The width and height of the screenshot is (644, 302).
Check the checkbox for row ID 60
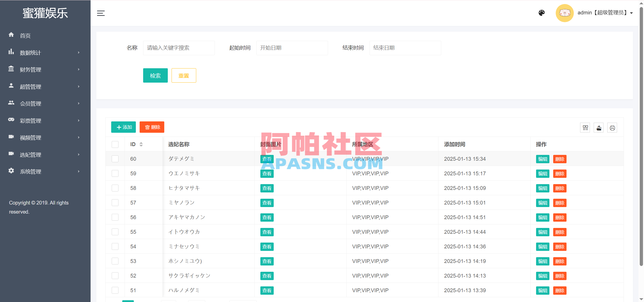pyautogui.click(x=115, y=159)
